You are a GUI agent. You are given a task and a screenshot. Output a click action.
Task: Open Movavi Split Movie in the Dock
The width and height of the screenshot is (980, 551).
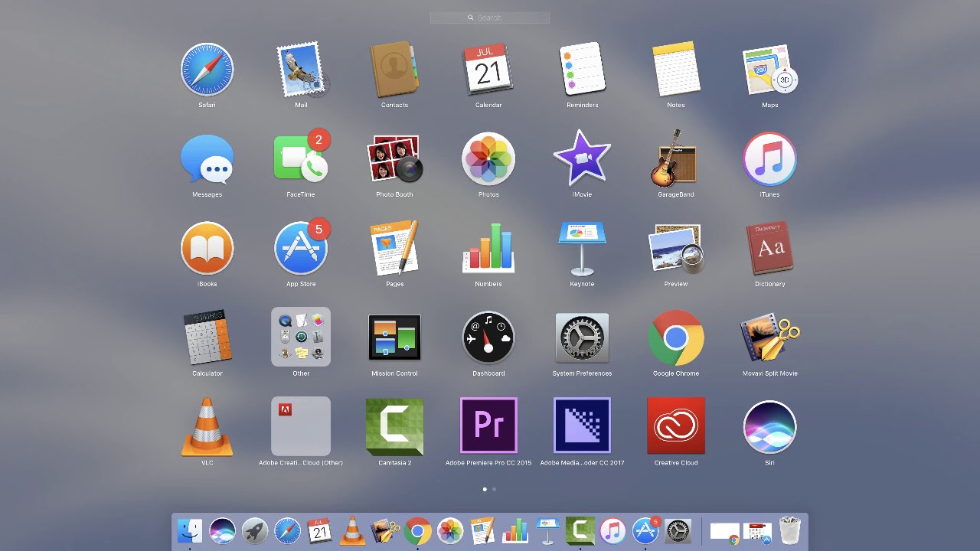pos(385,531)
